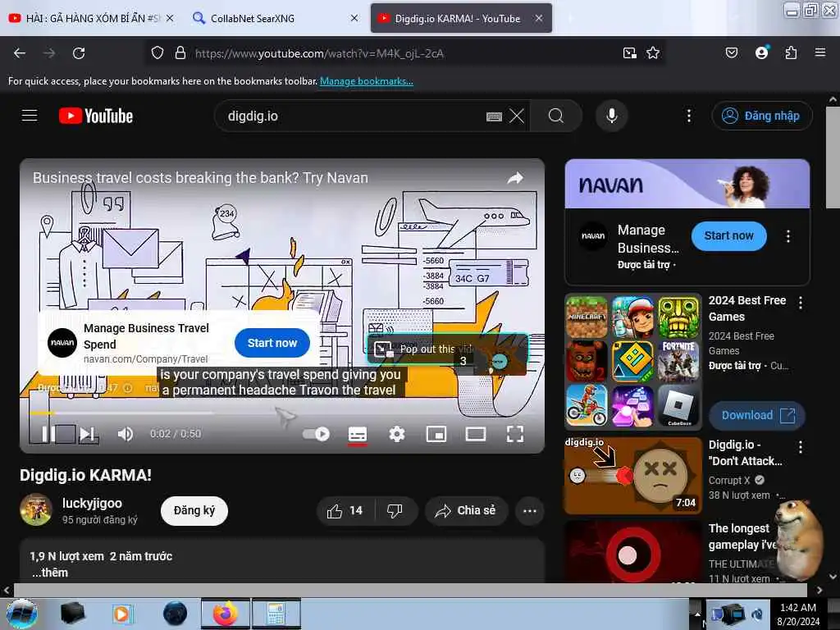Open the YouTube guide hamburger menu
Viewport: 840px width, 630px height.
coord(30,116)
